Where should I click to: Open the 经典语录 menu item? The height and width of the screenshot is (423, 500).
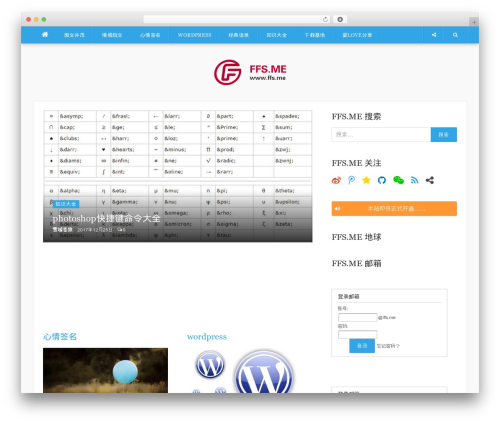[238, 35]
